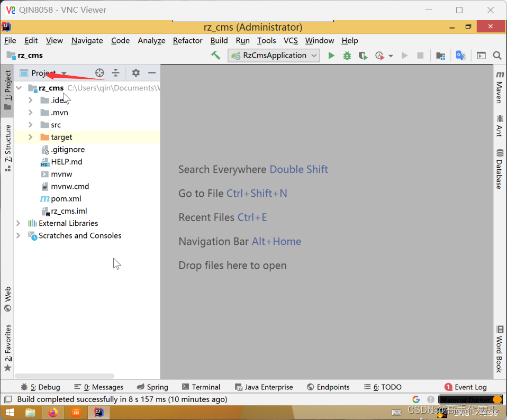
Task: Open the 5: Debug tool window
Action: tap(40, 387)
